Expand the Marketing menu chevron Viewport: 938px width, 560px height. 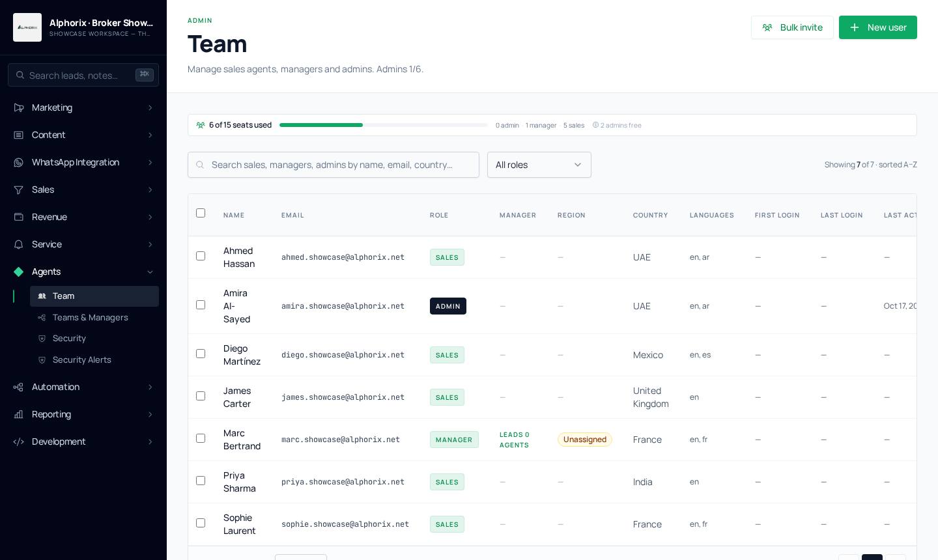(x=150, y=107)
